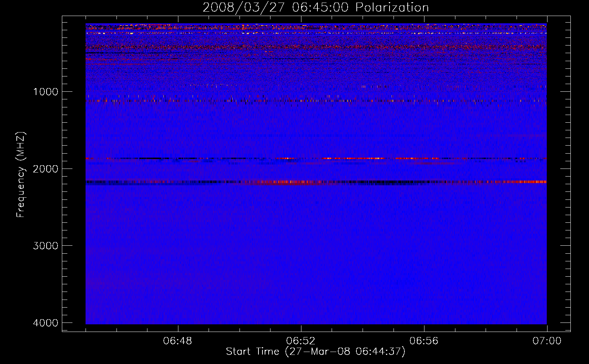Image resolution: width=589 pixels, height=364 pixels.
Task: Click the 'Start Time (27-Mar-08 06:44:37)' label
Action: [x=316, y=352]
